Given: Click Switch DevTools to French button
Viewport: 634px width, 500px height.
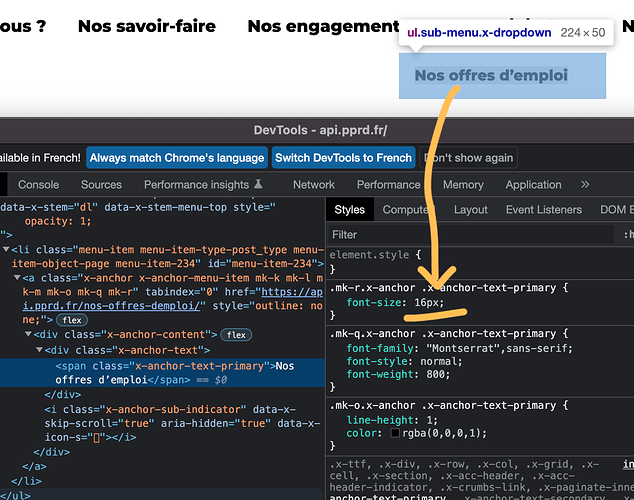Looking at the screenshot, I should [x=343, y=158].
